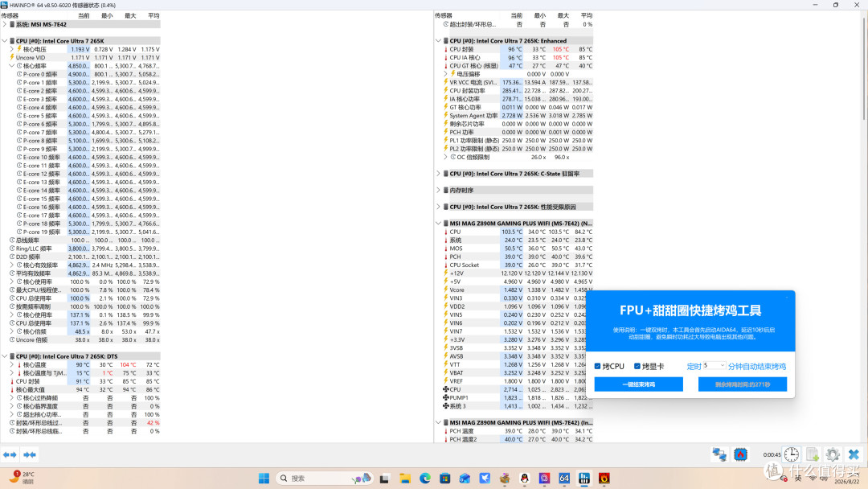Select the System Agent 功率 row
The height and width of the screenshot is (489, 868).
(518, 116)
